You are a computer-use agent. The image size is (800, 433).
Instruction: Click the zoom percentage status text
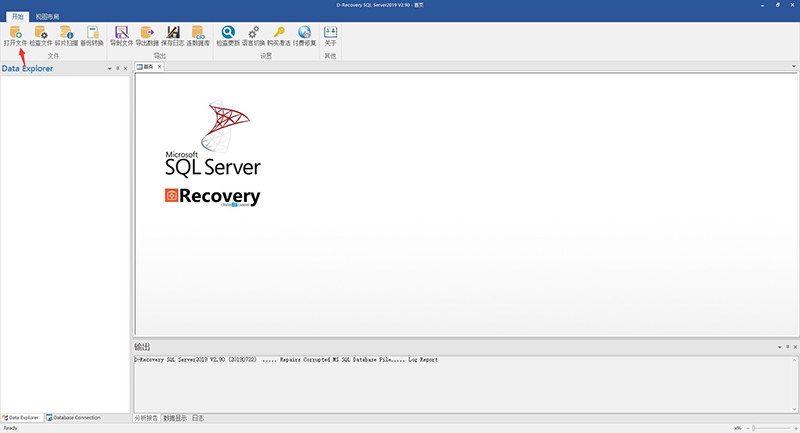pos(738,428)
